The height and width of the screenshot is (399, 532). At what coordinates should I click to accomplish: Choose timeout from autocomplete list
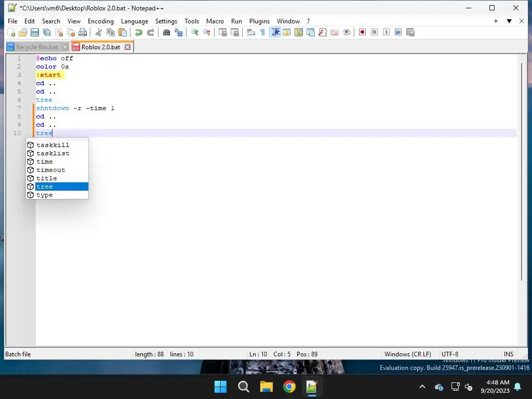pos(57,170)
